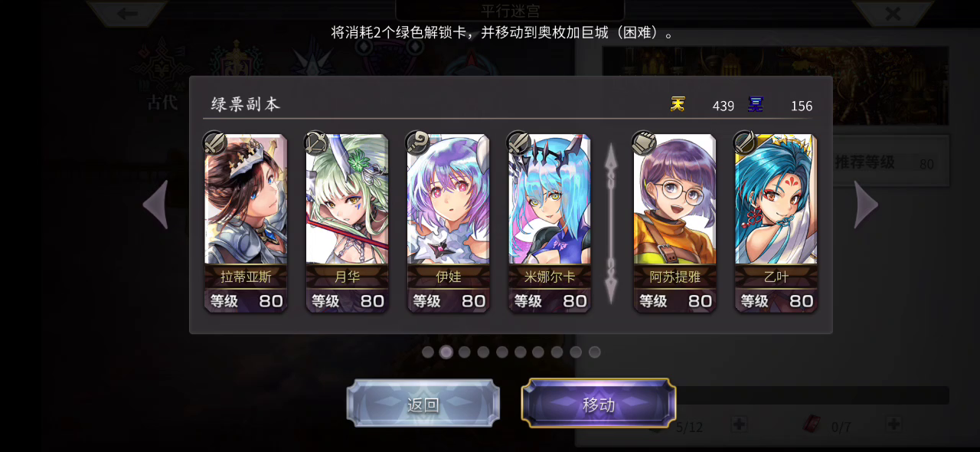Screen dimensions: 980x452
Task: Tap the fist weapon icon on 阿苏提雅's card
Action: pos(644,142)
